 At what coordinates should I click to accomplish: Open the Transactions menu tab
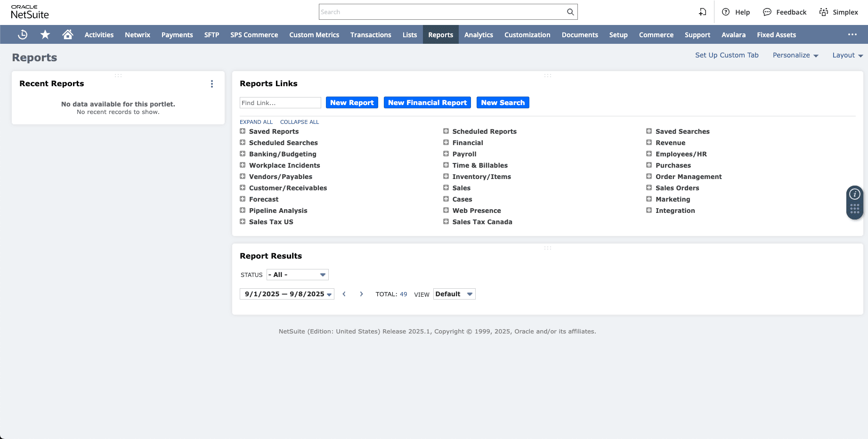click(x=371, y=35)
